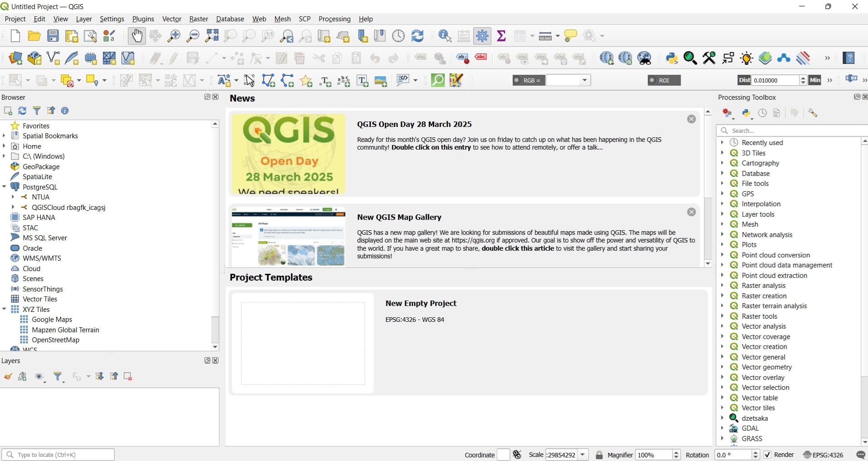Open the Project menu

click(15, 19)
